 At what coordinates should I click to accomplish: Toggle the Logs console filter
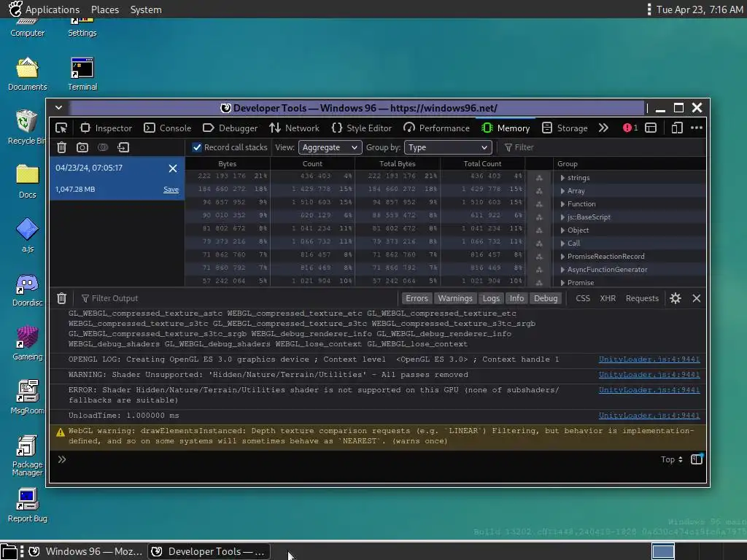(x=491, y=298)
